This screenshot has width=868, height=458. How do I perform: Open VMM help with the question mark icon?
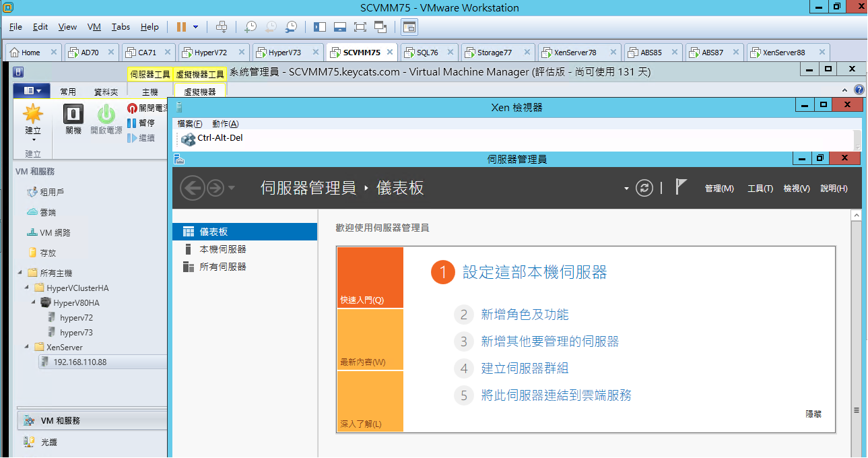(x=859, y=90)
